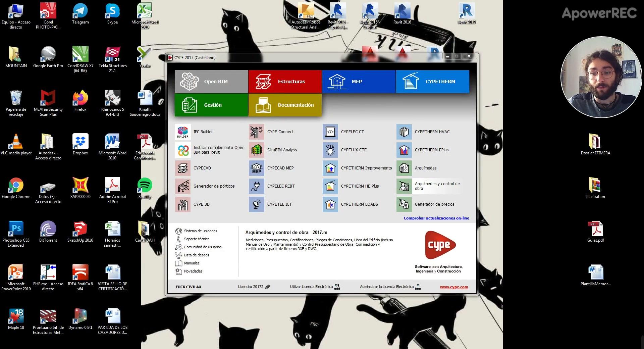Select Google Earth Pro shortcut

coord(48,58)
